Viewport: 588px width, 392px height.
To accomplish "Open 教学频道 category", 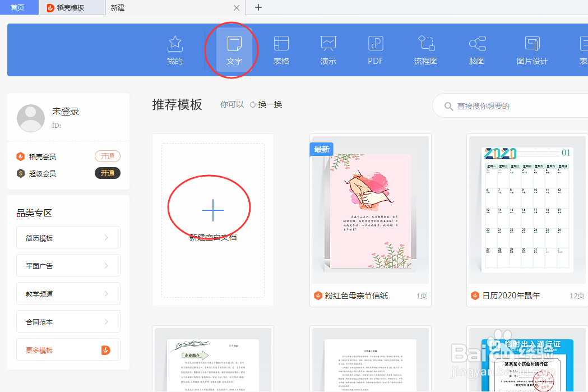I will pyautogui.click(x=68, y=293).
